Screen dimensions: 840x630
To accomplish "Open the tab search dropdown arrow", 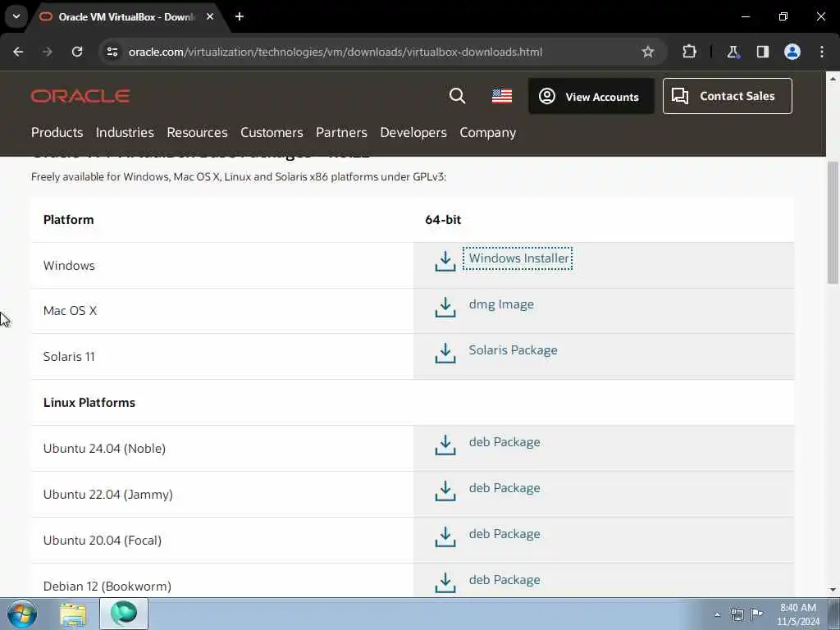I will click(x=16, y=16).
